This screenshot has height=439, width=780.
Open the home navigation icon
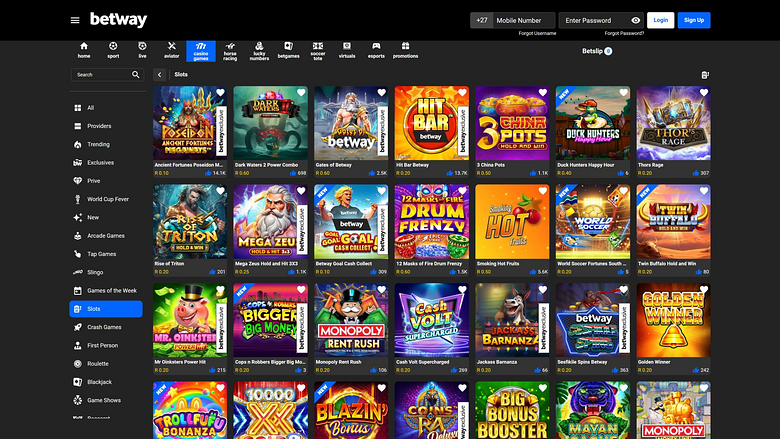tap(84, 51)
